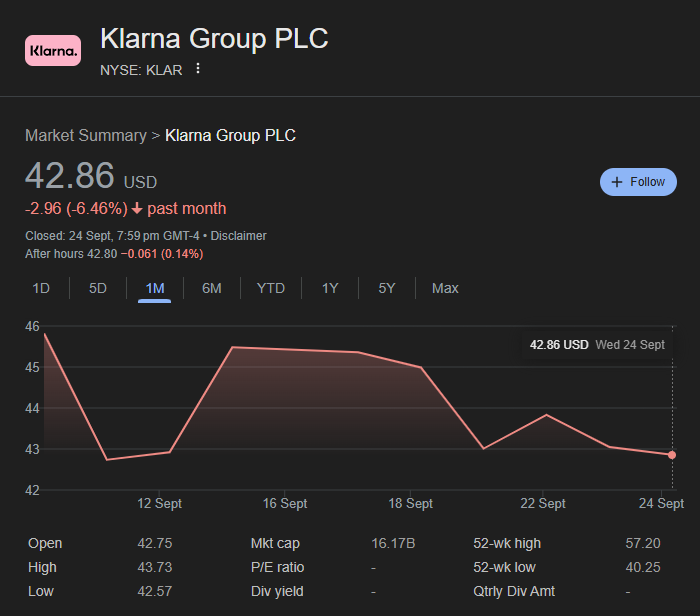Click the Div yield label
Screen dimensions: 700x616
(277, 591)
